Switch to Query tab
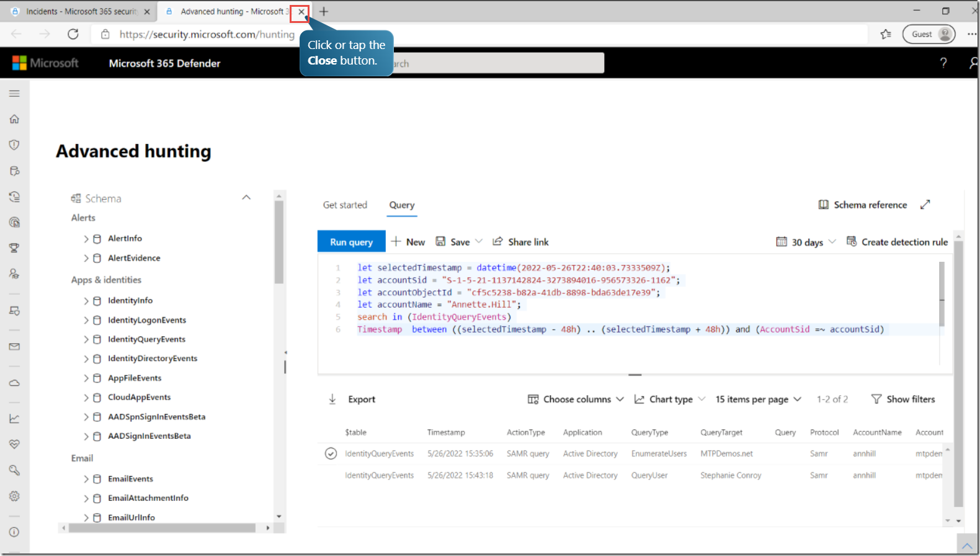Screen dimensions: 980x556 tap(402, 205)
